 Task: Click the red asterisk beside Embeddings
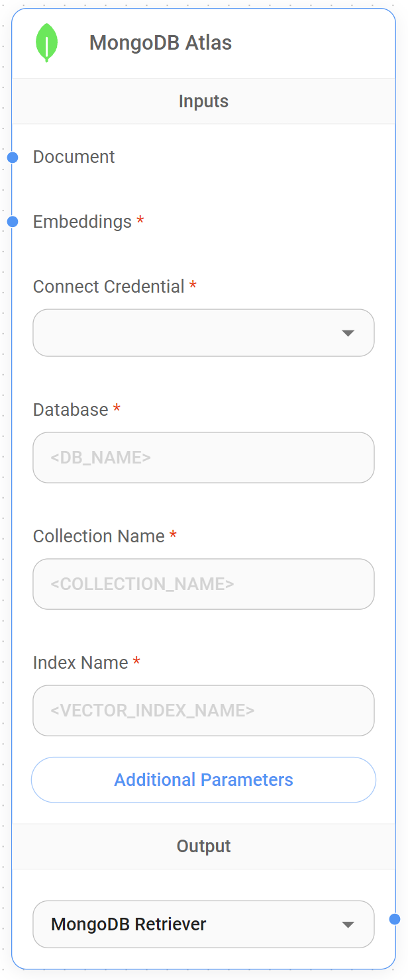[140, 219]
